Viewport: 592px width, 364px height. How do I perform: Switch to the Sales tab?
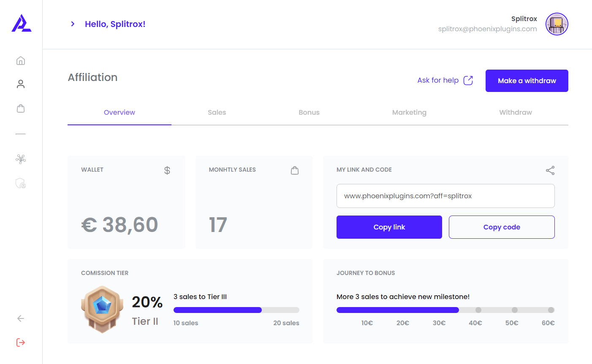coord(217,112)
